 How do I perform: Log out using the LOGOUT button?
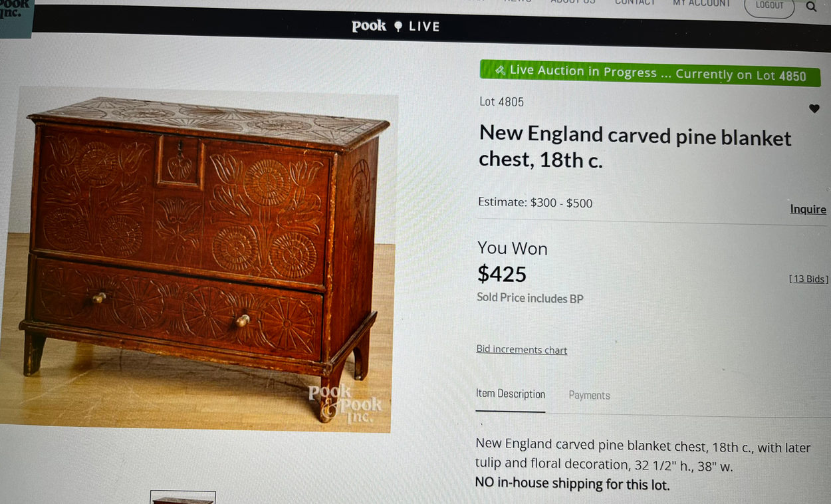coord(769,6)
